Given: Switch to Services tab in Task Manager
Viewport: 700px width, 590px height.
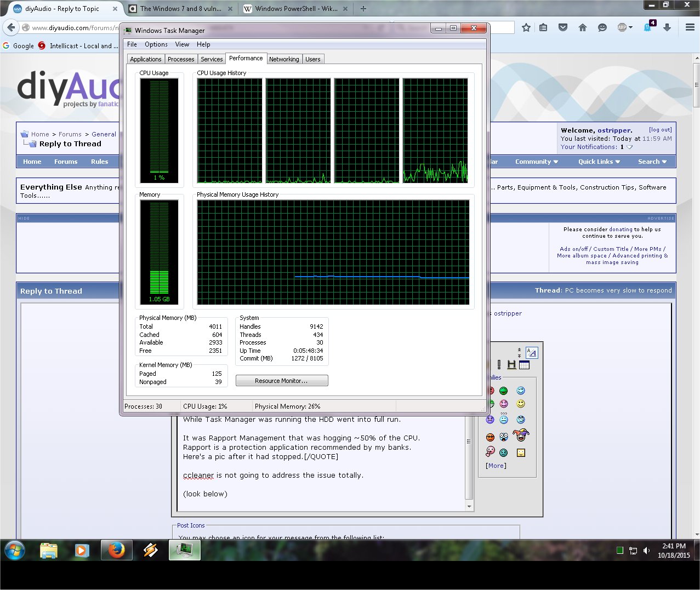Looking at the screenshot, I should pos(212,59).
